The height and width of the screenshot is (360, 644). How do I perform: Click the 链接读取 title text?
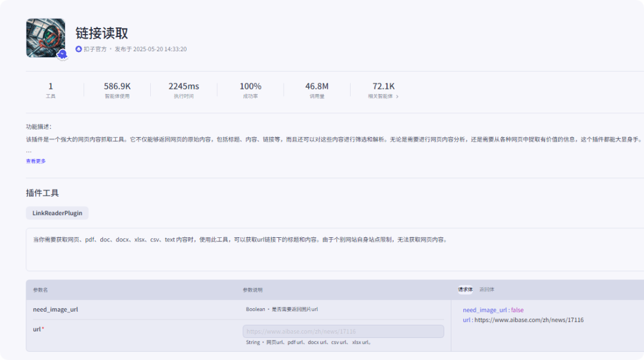point(101,33)
